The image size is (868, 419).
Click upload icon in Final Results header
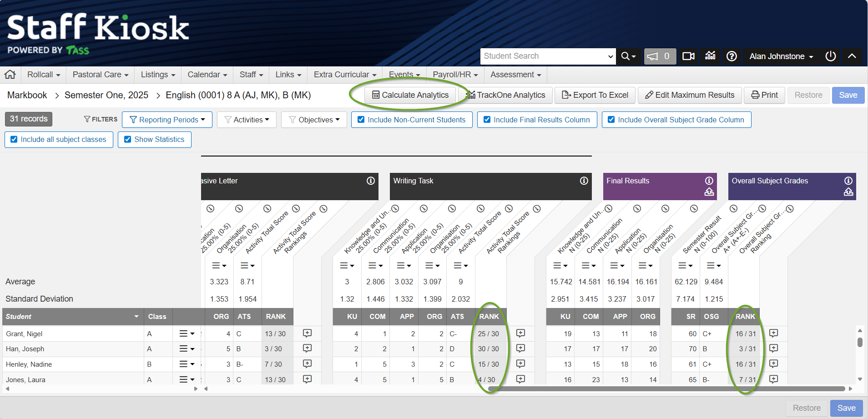pyautogui.click(x=709, y=192)
